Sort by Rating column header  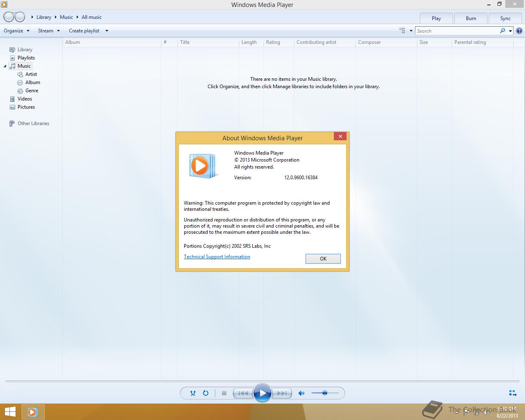(278, 42)
